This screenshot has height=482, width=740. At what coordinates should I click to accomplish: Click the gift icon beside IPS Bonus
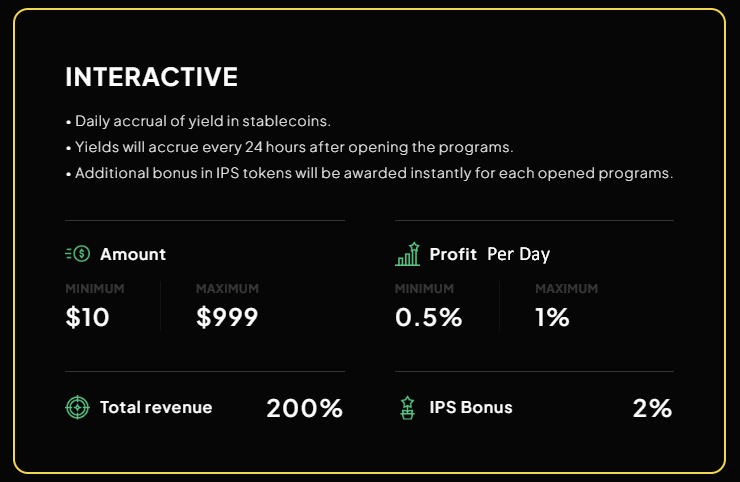pos(407,407)
